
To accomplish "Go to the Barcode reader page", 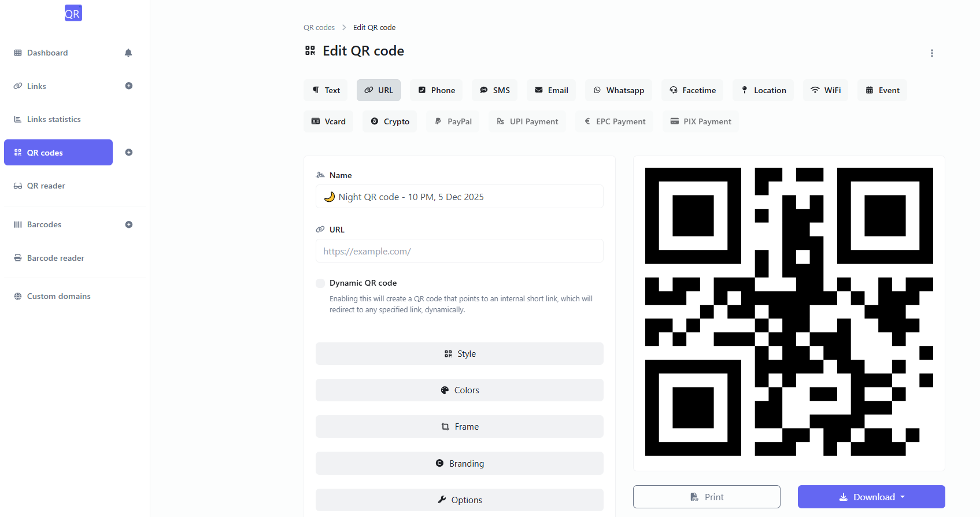I will pos(56,258).
